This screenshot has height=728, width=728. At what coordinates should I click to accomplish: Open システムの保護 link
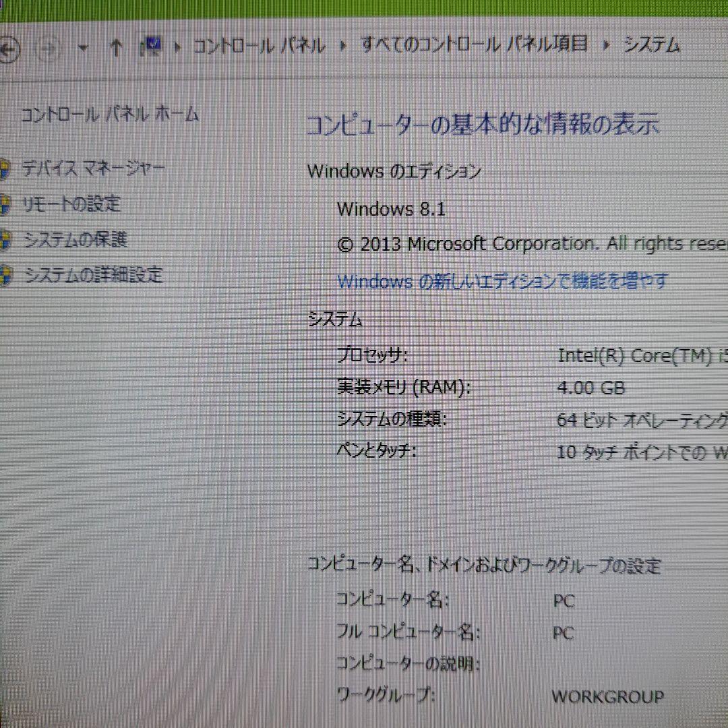point(75,239)
